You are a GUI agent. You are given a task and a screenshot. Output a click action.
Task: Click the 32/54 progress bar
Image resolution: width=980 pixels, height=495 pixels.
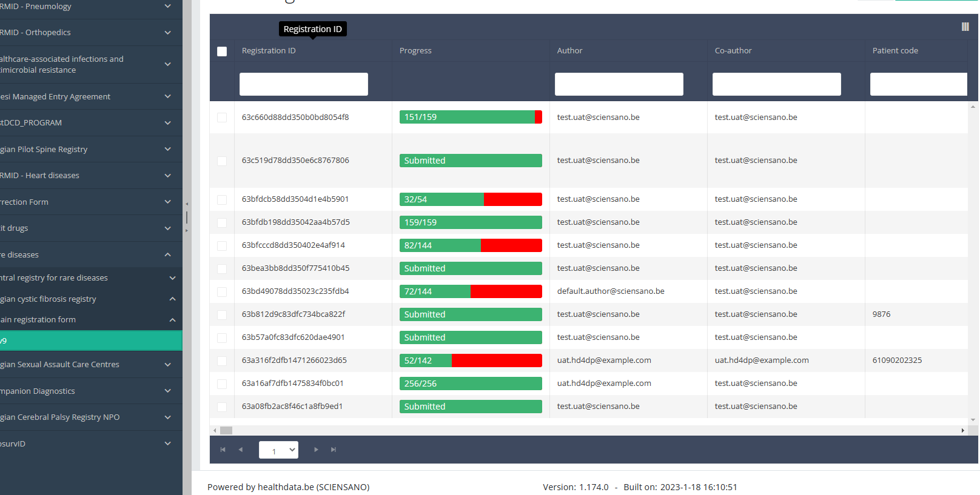(x=471, y=199)
